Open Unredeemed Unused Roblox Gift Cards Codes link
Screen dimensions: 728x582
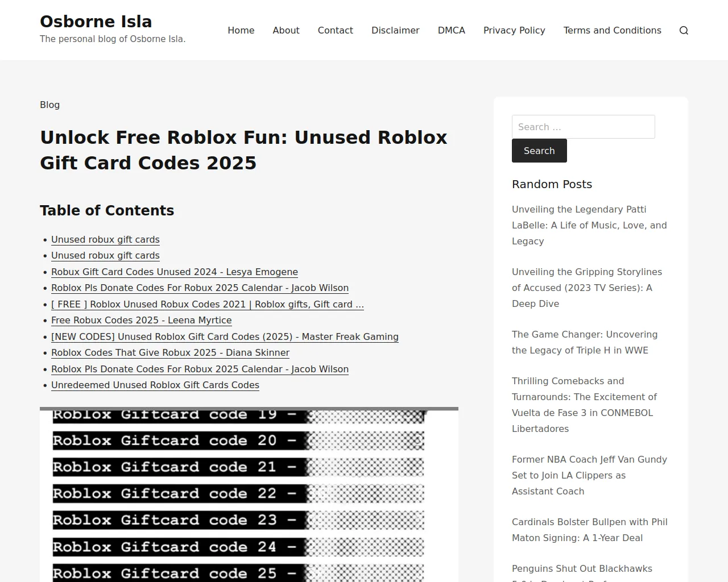point(155,385)
